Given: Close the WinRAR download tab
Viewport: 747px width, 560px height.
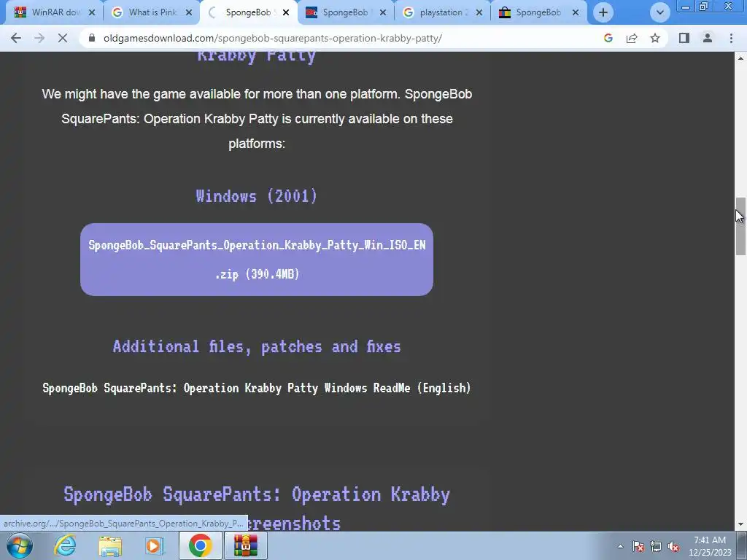Looking at the screenshot, I should 92,13.
